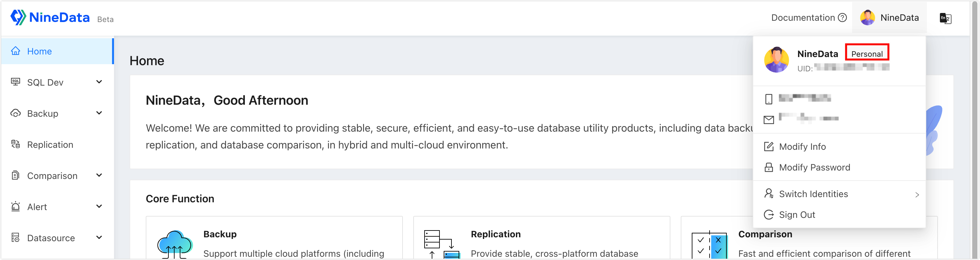Click the Replication sidebar icon
This screenshot has height=260, width=980.
16,144
